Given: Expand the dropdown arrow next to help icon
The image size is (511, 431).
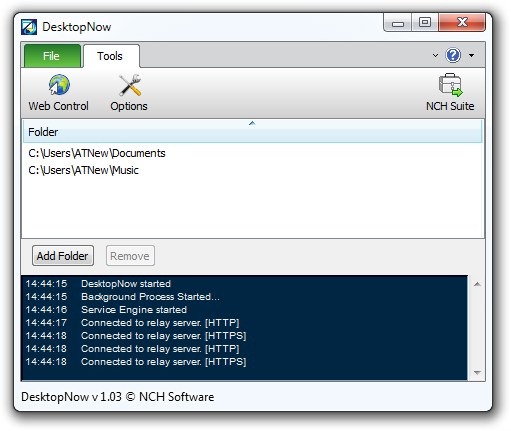Looking at the screenshot, I should click(x=471, y=55).
